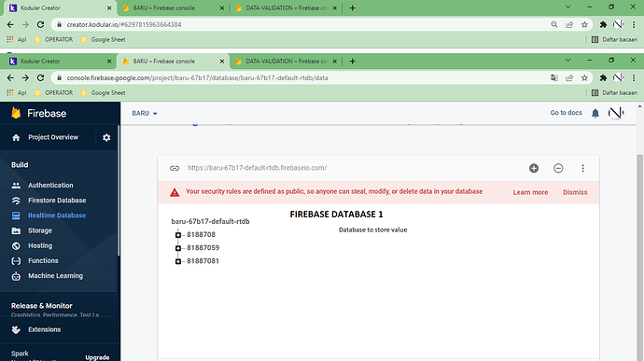Screen dimensions: 644x361
Task: Collapse all nodes minus icon
Action: [x=558, y=168]
